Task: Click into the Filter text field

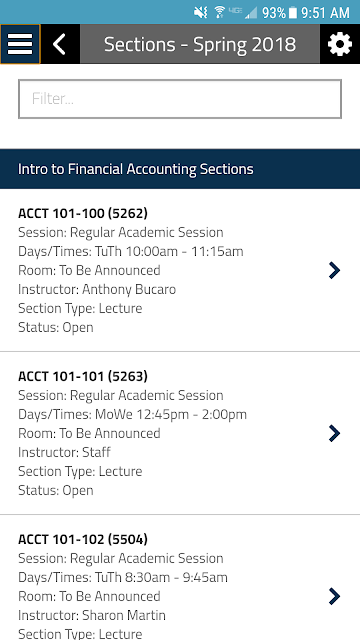Action: pos(180,99)
